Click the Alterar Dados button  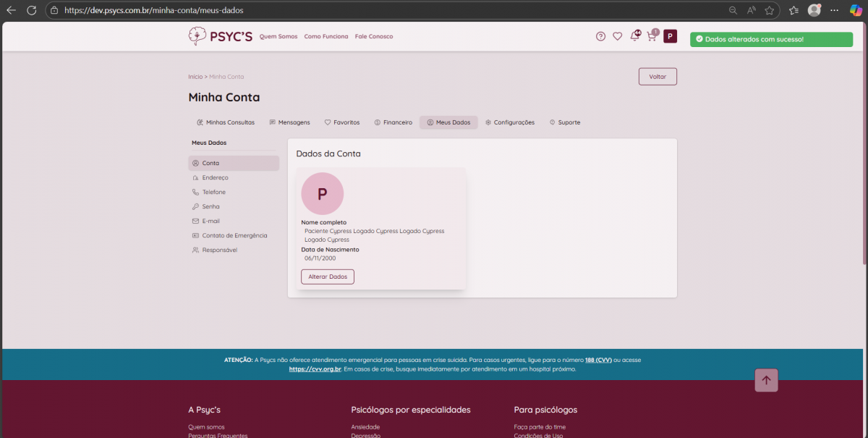click(328, 277)
